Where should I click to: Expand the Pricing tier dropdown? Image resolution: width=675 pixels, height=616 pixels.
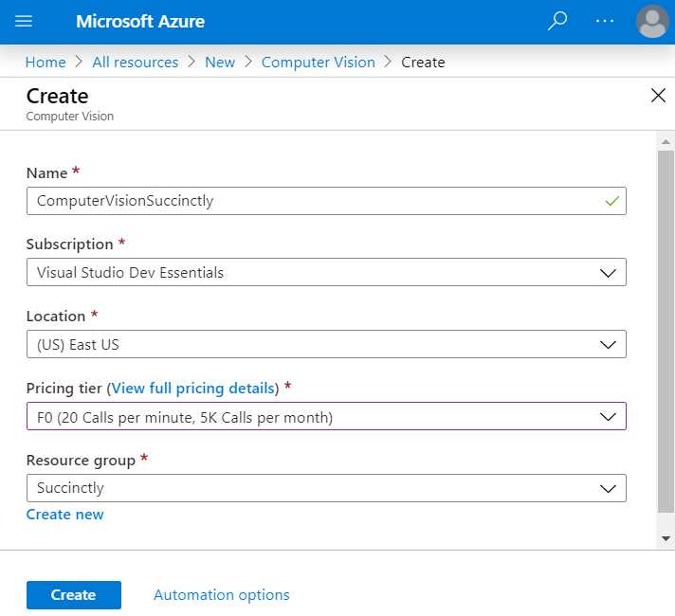[x=326, y=416]
